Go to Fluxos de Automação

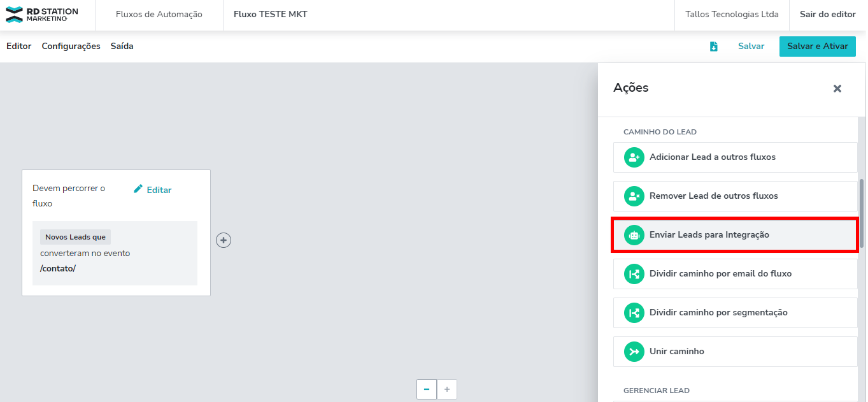[x=159, y=14]
